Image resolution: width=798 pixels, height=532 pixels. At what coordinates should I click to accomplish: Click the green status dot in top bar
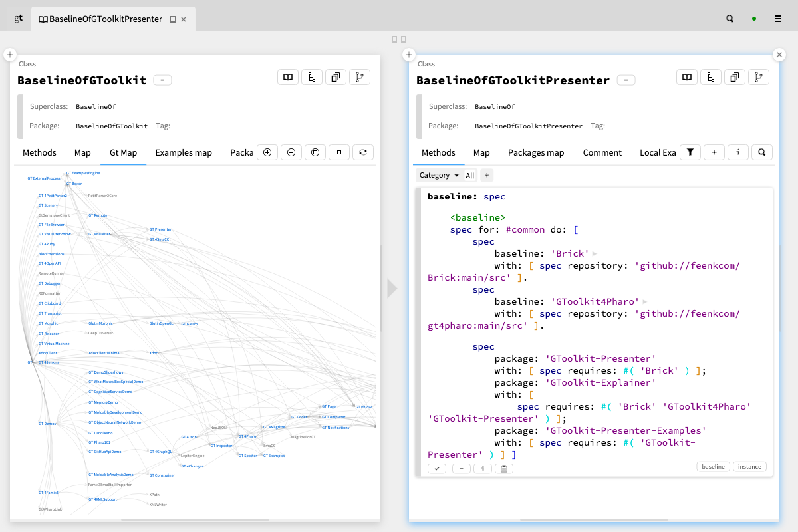click(754, 19)
